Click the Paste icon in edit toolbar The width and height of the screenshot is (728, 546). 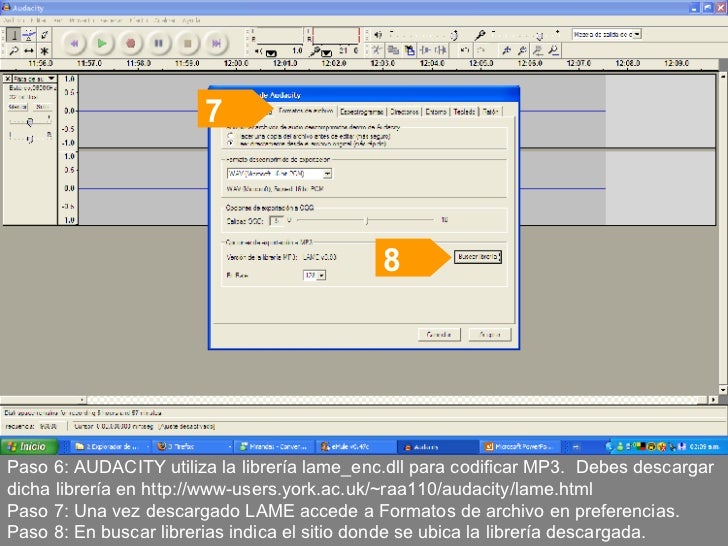(x=409, y=50)
